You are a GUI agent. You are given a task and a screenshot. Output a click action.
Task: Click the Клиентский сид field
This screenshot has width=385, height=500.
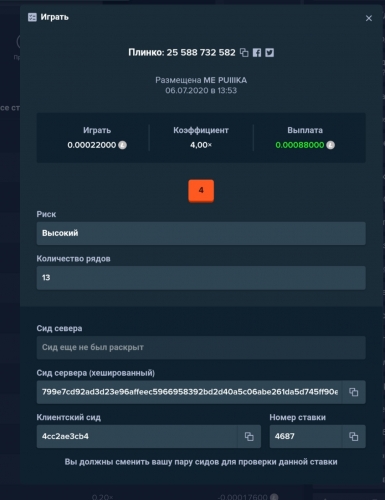tap(137, 436)
